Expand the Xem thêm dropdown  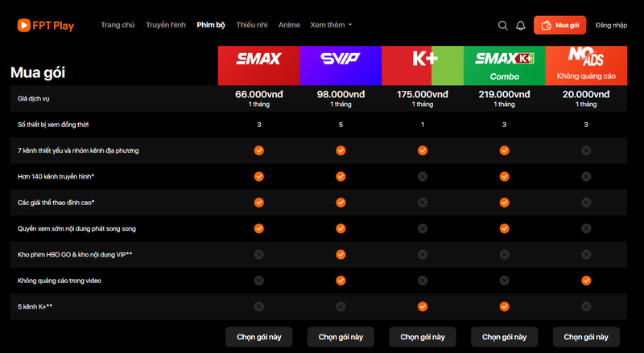(x=331, y=25)
